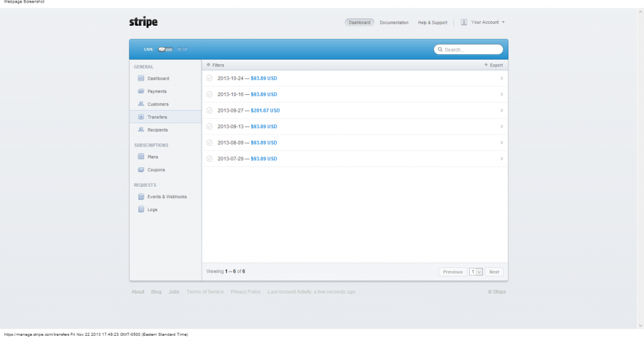Click status check icon for 2013-07-29 transfer
644x337 pixels.
pos(209,158)
